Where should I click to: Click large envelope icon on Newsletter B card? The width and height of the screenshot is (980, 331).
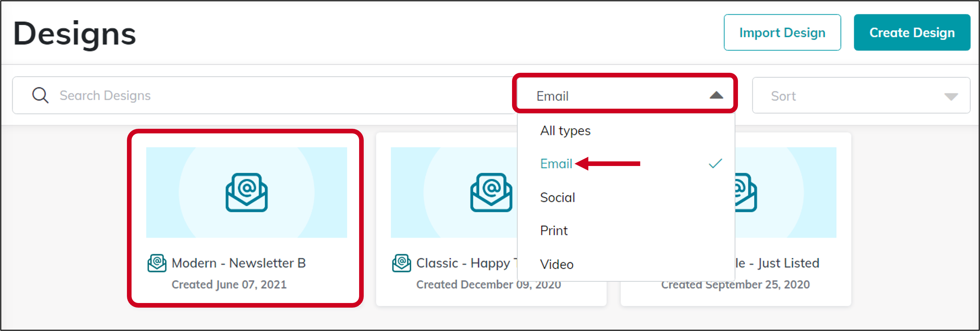click(247, 192)
